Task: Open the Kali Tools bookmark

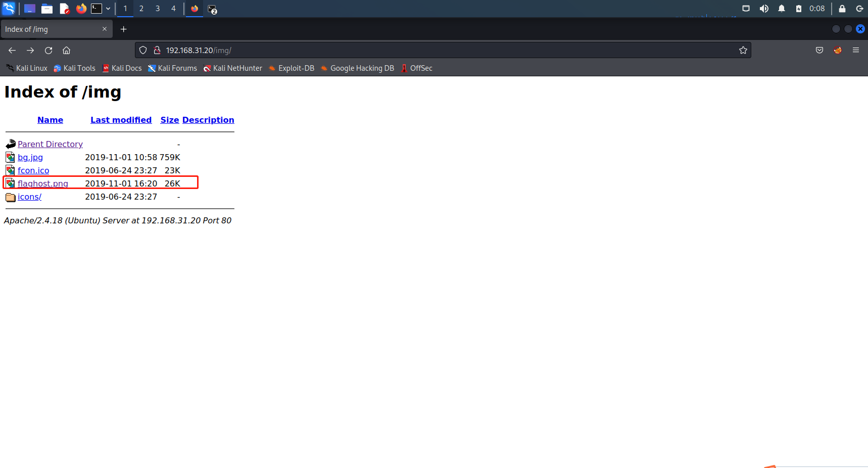Action: (75, 68)
